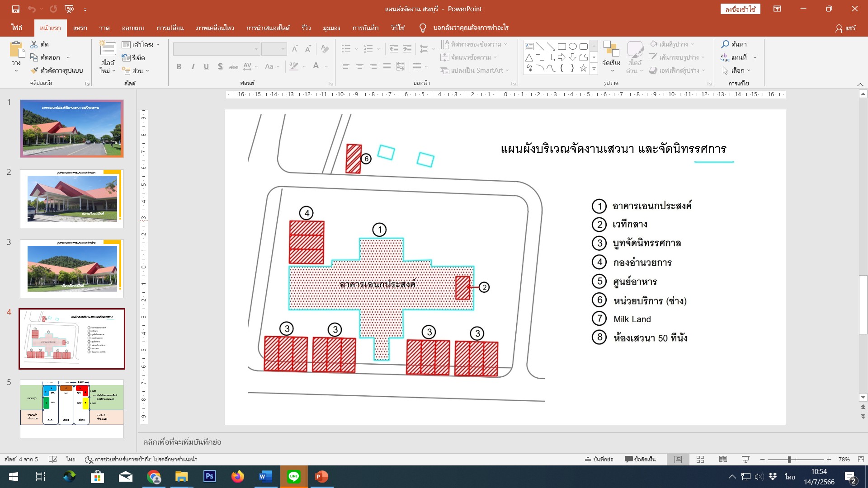
Task: Select the oval shape in the shapes gallery
Action: 573,47
